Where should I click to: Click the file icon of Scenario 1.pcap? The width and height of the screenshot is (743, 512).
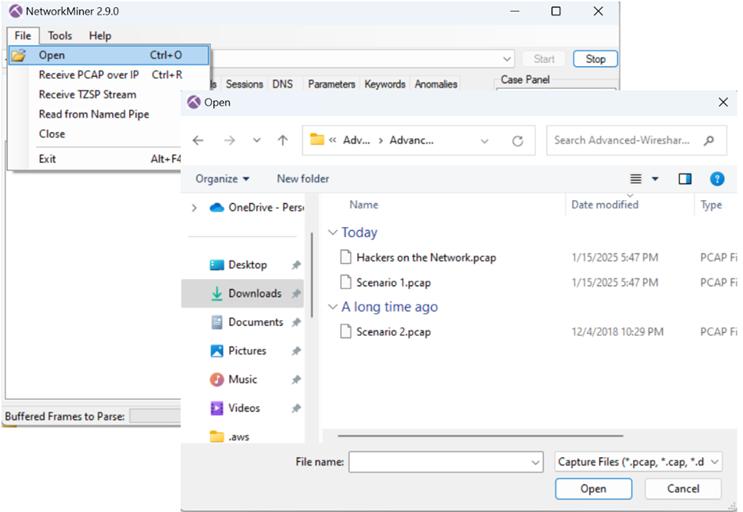[346, 282]
